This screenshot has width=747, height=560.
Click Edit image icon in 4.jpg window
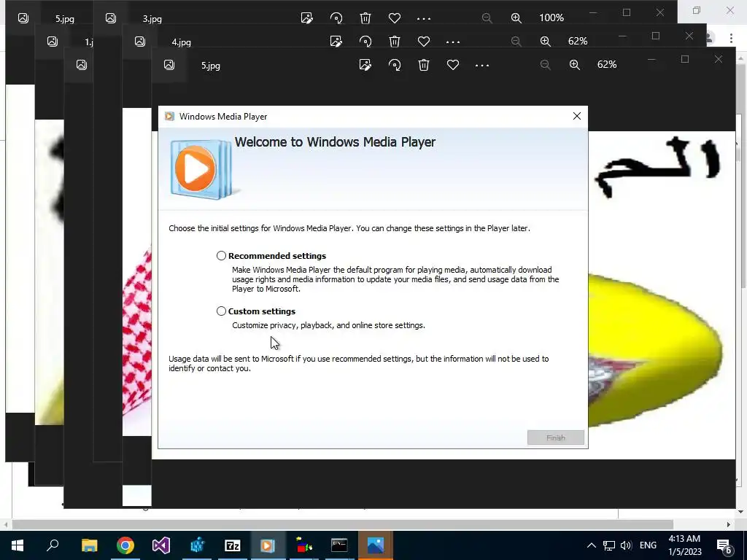tap(336, 42)
